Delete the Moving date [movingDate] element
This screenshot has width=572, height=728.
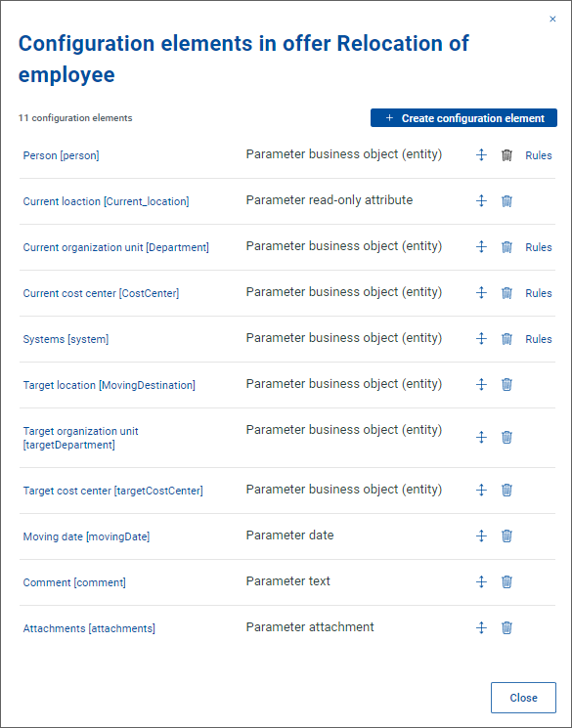(x=506, y=535)
